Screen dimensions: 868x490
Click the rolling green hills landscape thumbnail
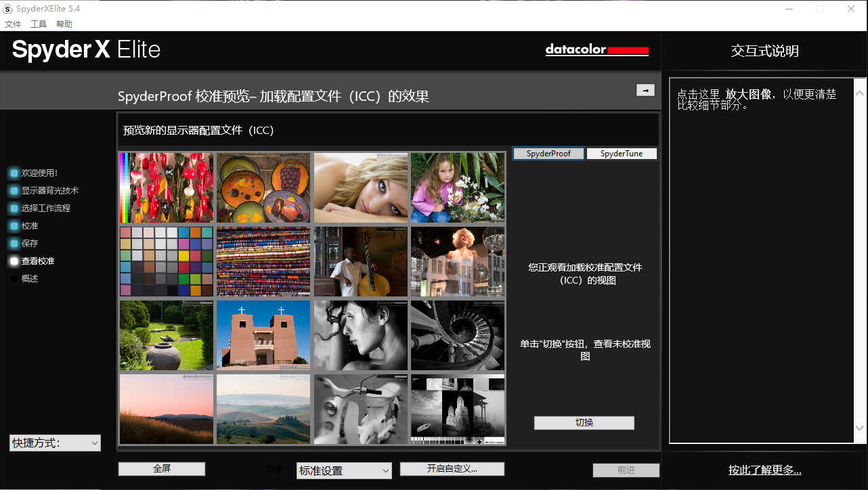pyautogui.click(x=263, y=409)
